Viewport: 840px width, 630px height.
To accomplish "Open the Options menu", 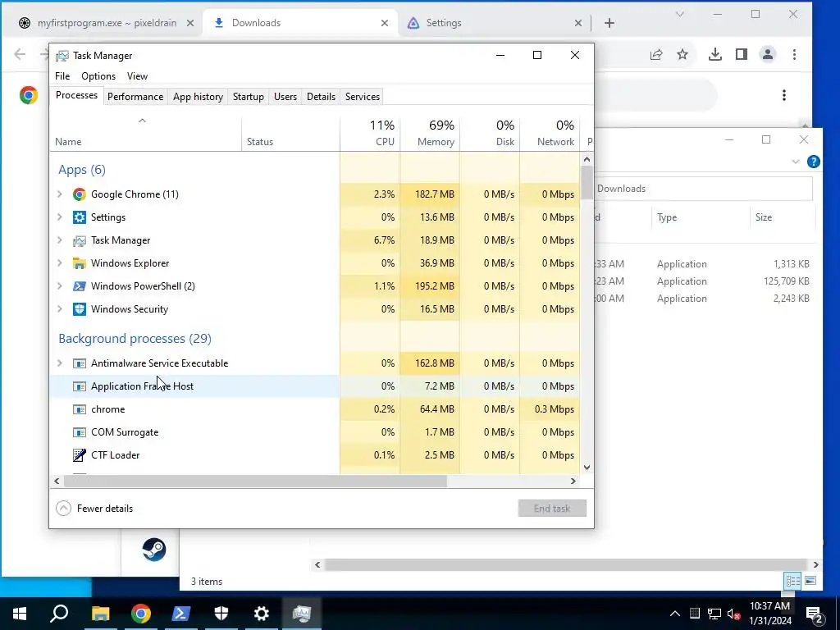I will (x=98, y=76).
